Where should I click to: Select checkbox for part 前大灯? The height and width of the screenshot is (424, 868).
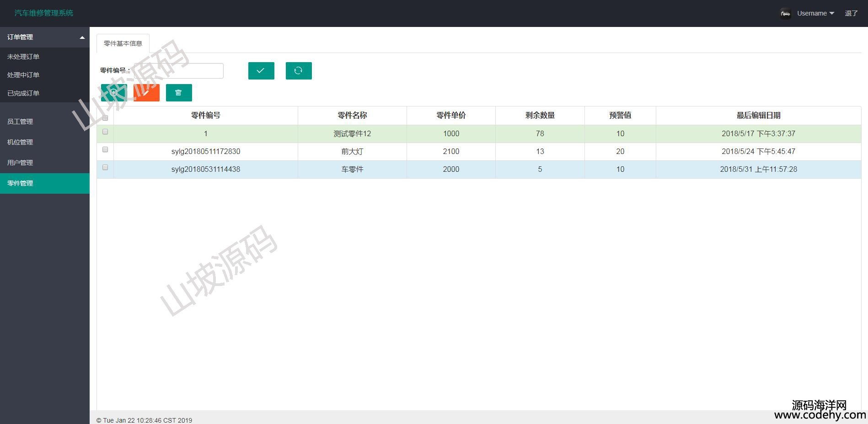[105, 150]
